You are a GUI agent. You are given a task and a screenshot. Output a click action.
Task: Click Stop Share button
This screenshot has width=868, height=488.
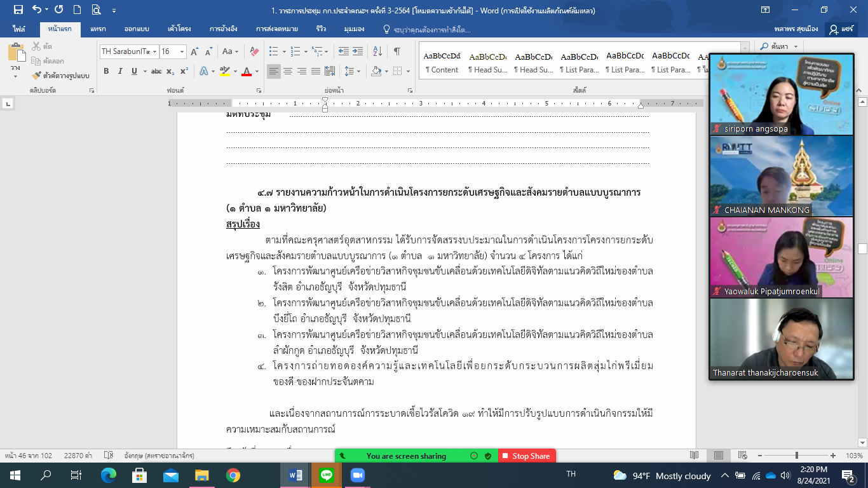[x=527, y=456]
